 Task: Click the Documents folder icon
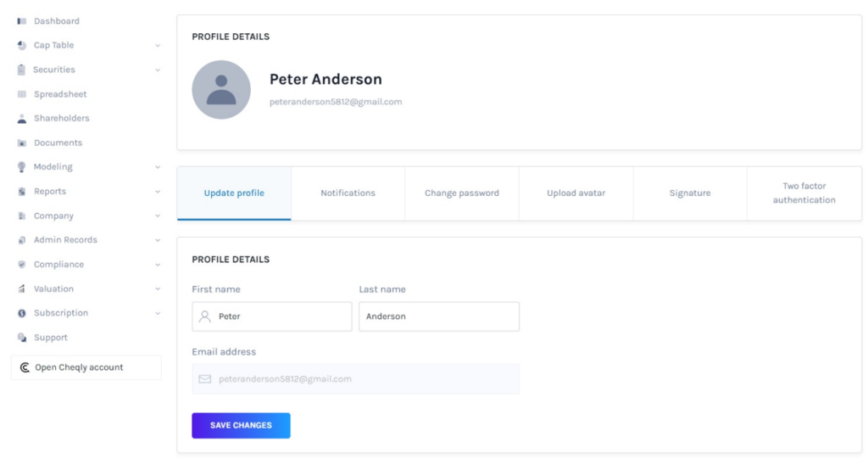pyautogui.click(x=21, y=143)
